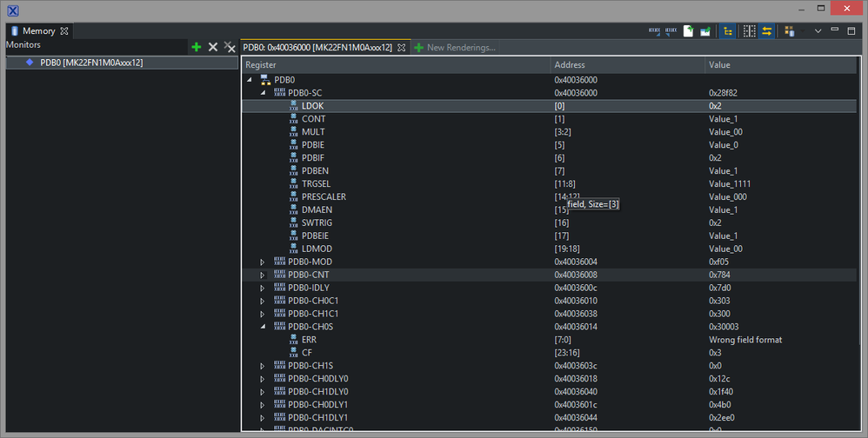This screenshot has width=868, height=438.
Task: Open the View Menu chevron
Action: pyautogui.click(x=818, y=31)
